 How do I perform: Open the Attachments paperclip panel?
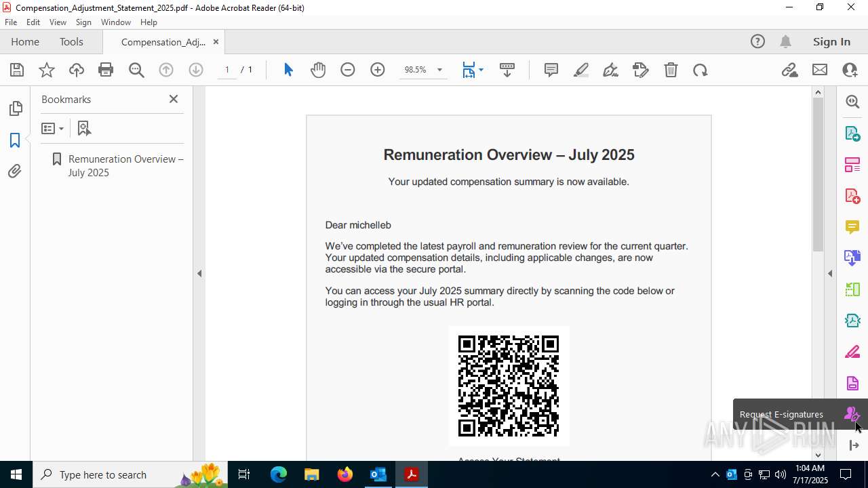(x=15, y=171)
